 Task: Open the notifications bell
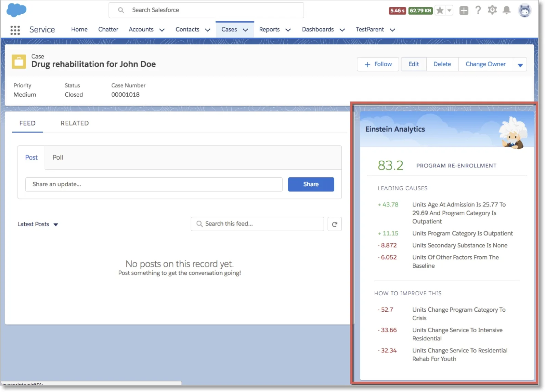tap(506, 10)
